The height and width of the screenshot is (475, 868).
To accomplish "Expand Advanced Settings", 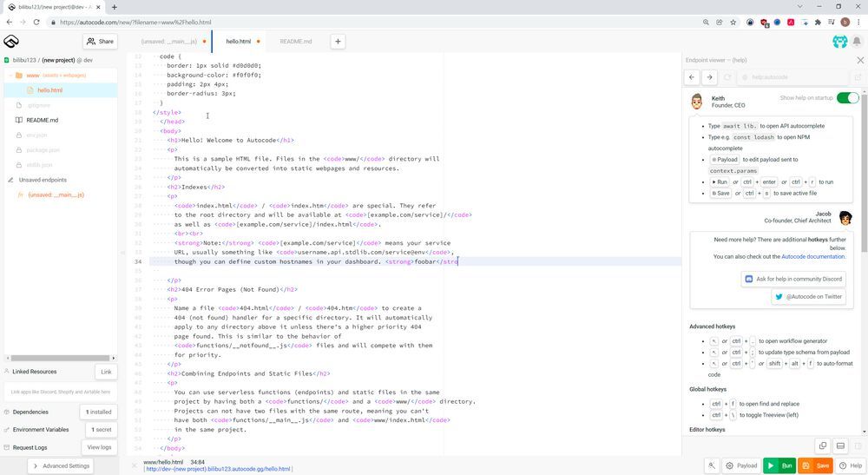I will point(61,466).
